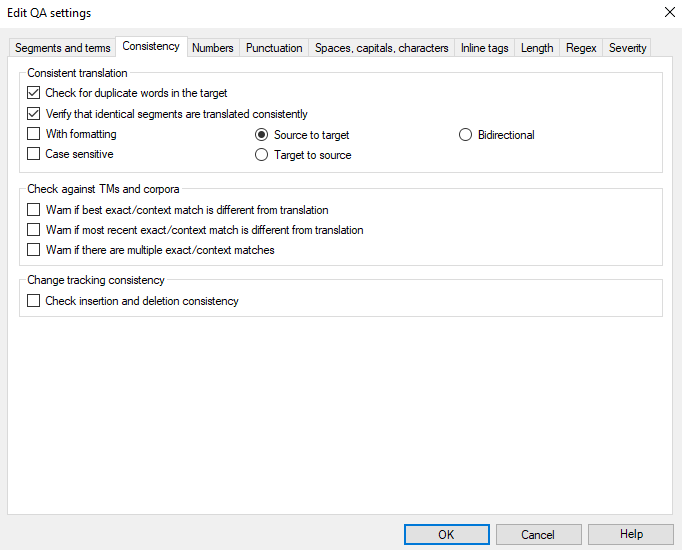Open Help for QA settings
Viewport: 682px width, 550px height.
[631, 534]
